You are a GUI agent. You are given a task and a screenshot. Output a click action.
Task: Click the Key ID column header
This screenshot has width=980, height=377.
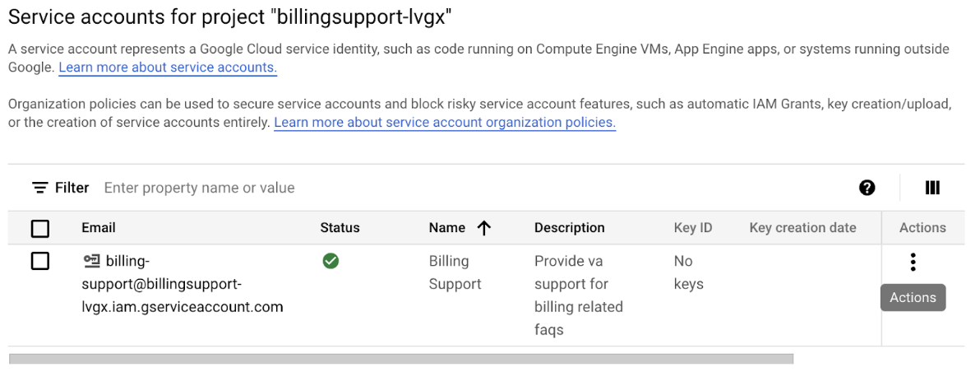coord(692,228)
